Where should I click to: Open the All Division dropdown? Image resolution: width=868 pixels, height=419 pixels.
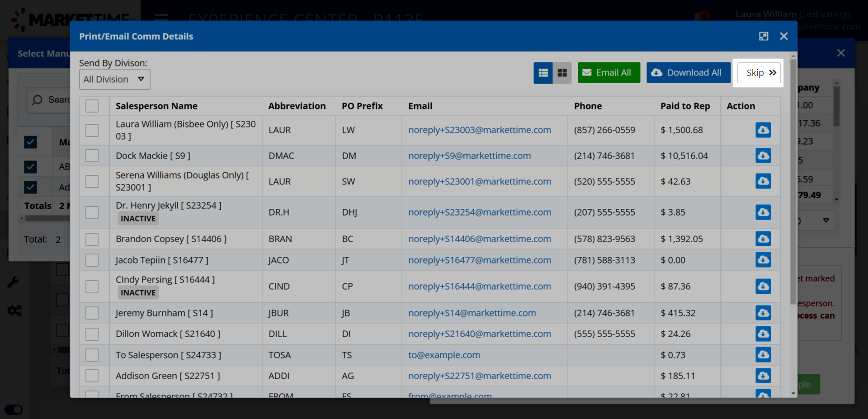pyautogui.click(x=114, y=80)
